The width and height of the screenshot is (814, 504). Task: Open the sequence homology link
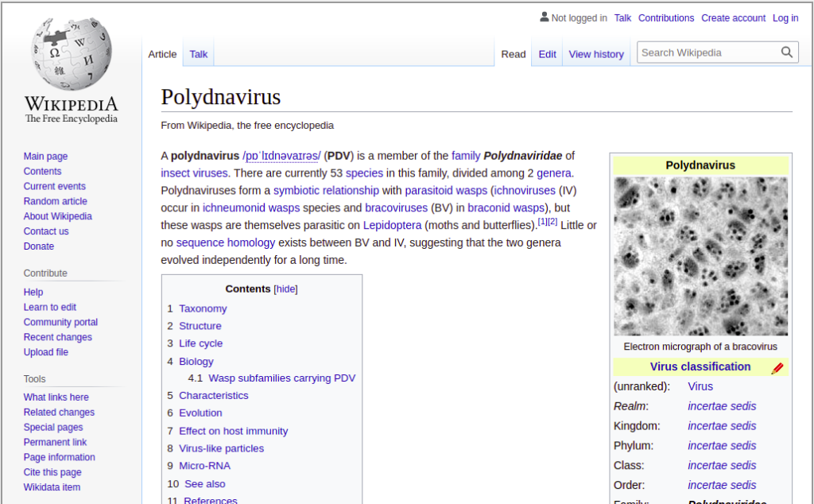point(226,243)
